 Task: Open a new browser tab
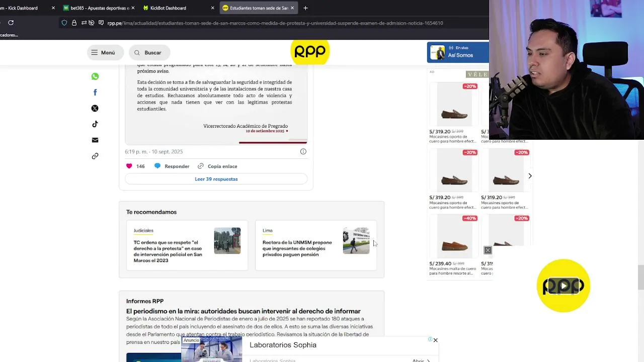coord(305,8)
